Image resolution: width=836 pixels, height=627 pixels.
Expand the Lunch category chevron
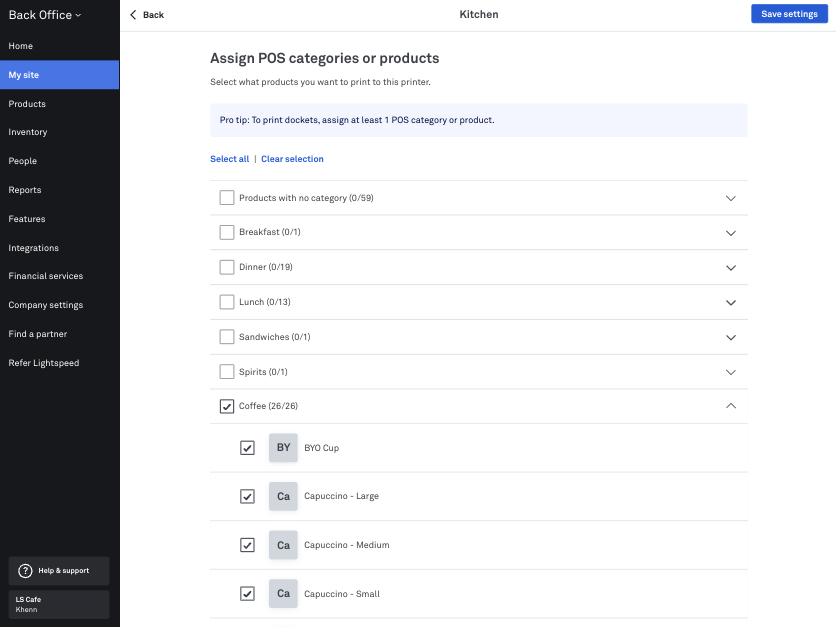pyautogui.click(x=730, y=303)
